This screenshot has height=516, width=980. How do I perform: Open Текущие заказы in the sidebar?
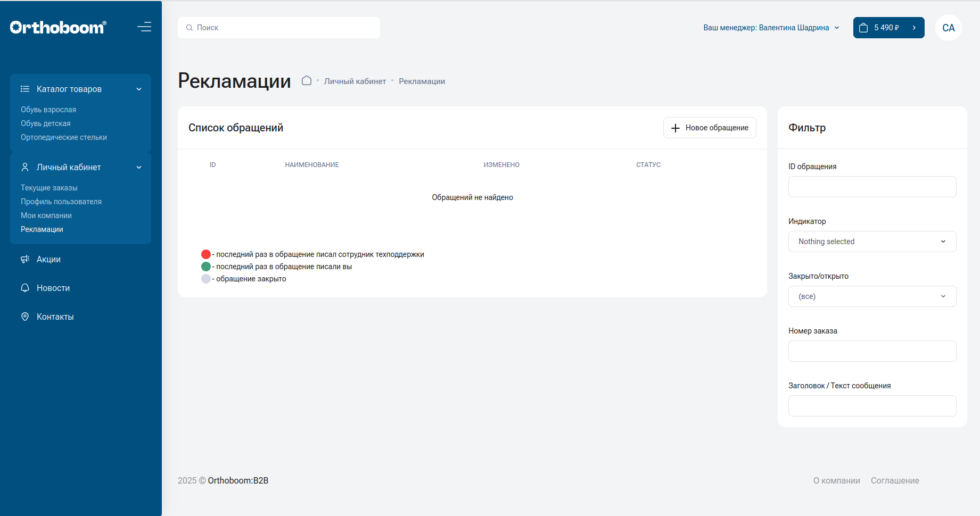[49, 188]
